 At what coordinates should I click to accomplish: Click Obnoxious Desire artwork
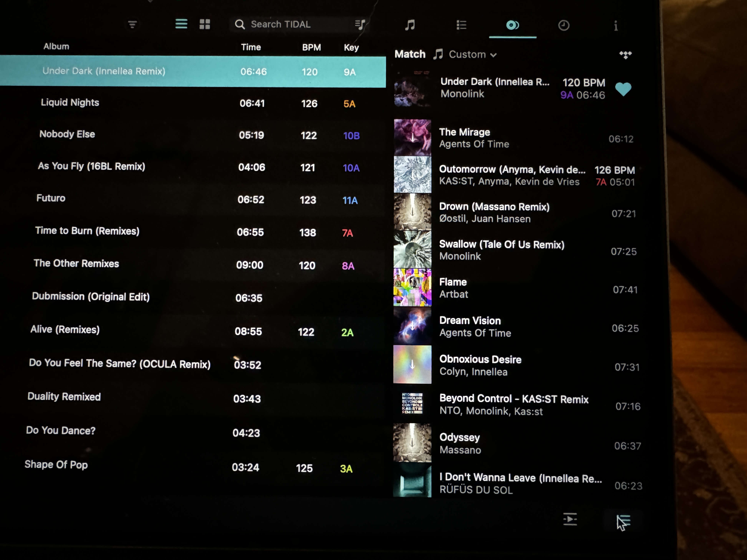pos(412,365)
